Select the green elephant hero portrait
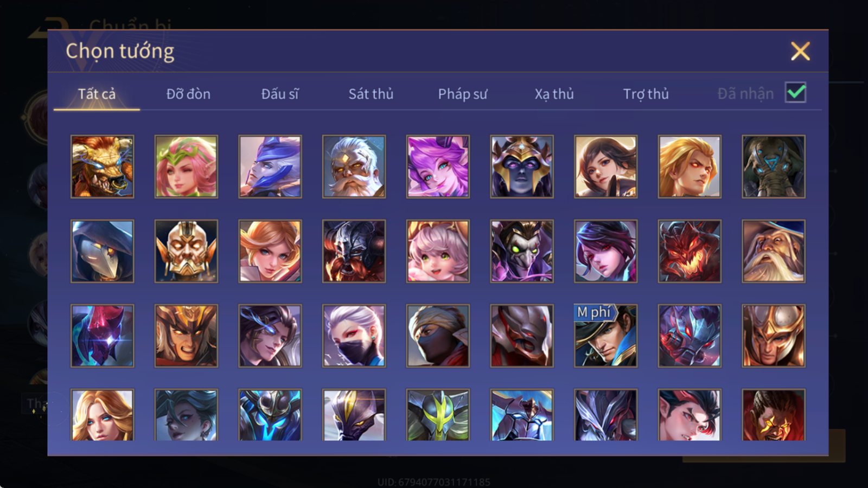The width and height of the screenshot is (868, 488). coord(774,166)
